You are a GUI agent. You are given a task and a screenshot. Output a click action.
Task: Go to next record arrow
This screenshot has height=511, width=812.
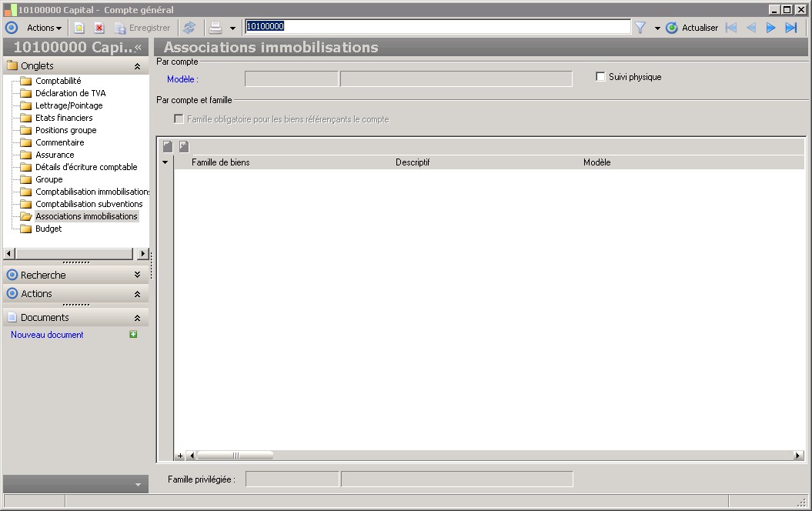(x=770, y=28)
